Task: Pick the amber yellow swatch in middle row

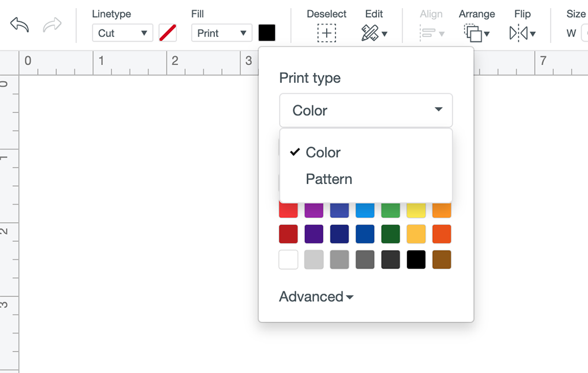Action: [416, 234]
